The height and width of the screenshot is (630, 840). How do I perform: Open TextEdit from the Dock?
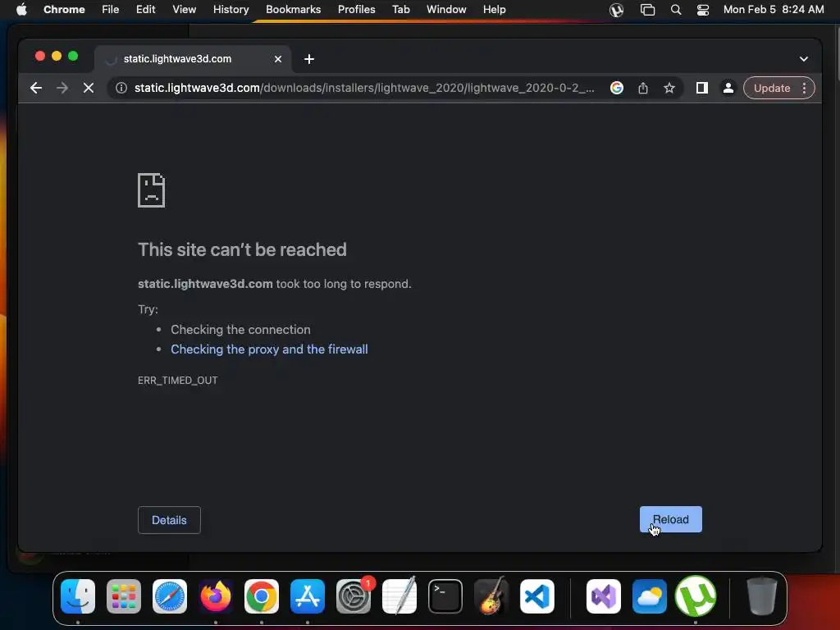(399, 596)
